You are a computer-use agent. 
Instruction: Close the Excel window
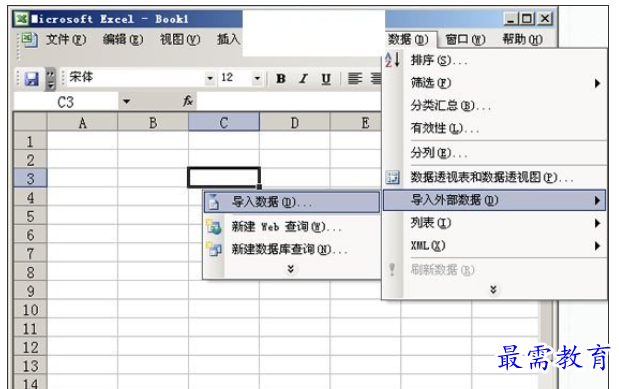(x=545, y=18)
